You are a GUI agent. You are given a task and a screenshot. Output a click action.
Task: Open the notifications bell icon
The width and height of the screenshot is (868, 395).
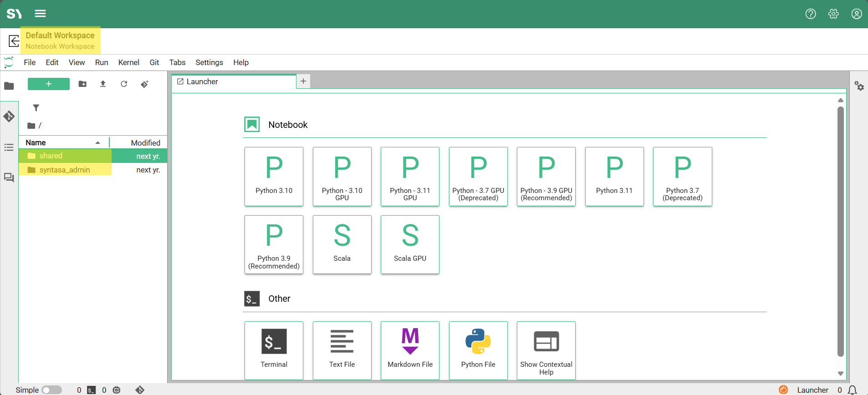pos(853,390)
